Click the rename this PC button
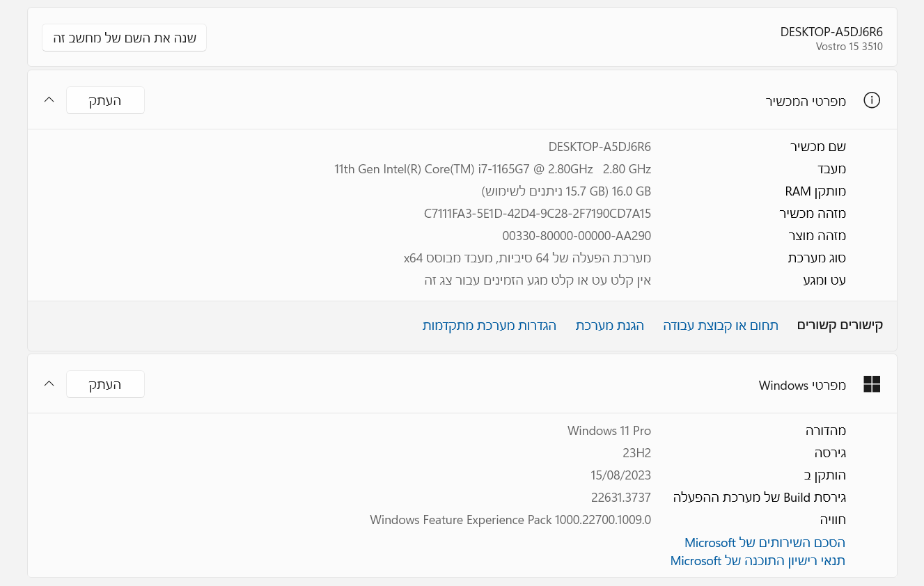Screen dimensions: 924x586 click(124, 38)
